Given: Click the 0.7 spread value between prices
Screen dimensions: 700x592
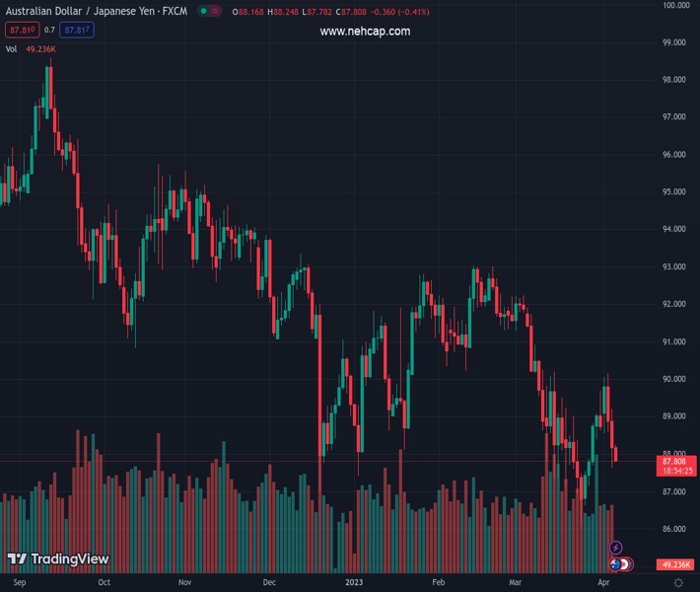Looking at the screenshot, I should point(49,31).
